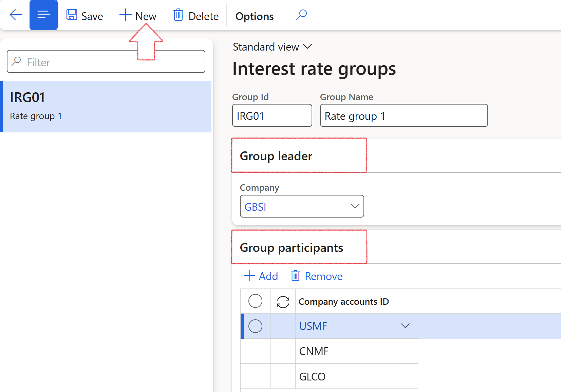
Task: Click the Group leader section header
Action: click(x=276, y=156)
